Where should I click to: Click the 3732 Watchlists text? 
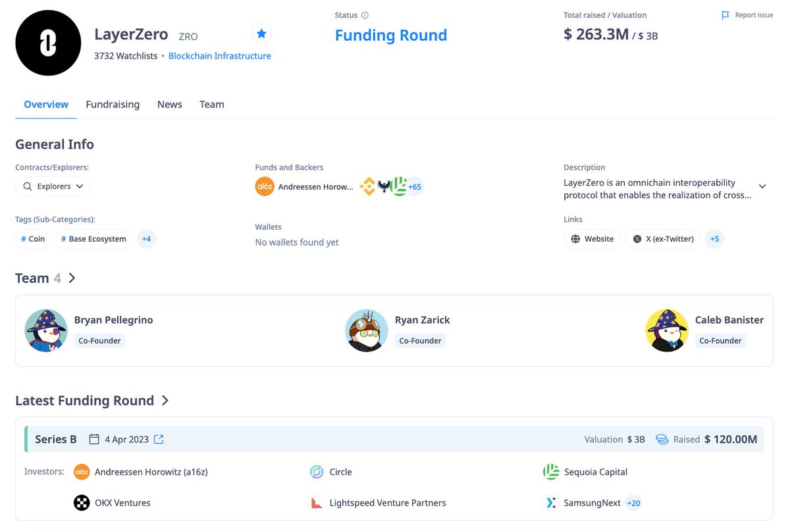click(x=126, y=56)
